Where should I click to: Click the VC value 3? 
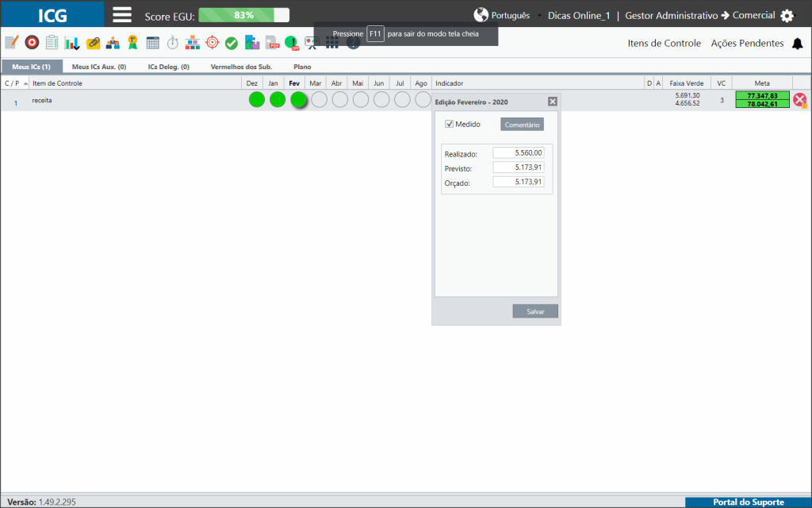point(722,100)
